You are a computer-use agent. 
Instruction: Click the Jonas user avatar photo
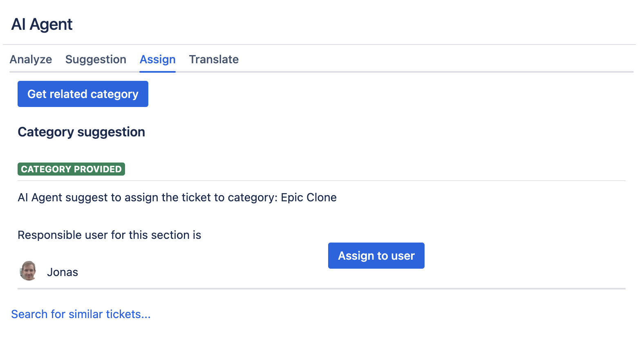point(28,271)
